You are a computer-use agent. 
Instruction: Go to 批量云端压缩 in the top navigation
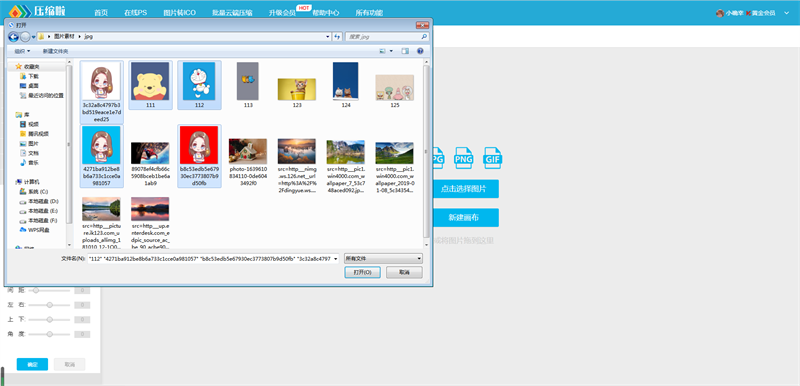[x=232, y=13]
